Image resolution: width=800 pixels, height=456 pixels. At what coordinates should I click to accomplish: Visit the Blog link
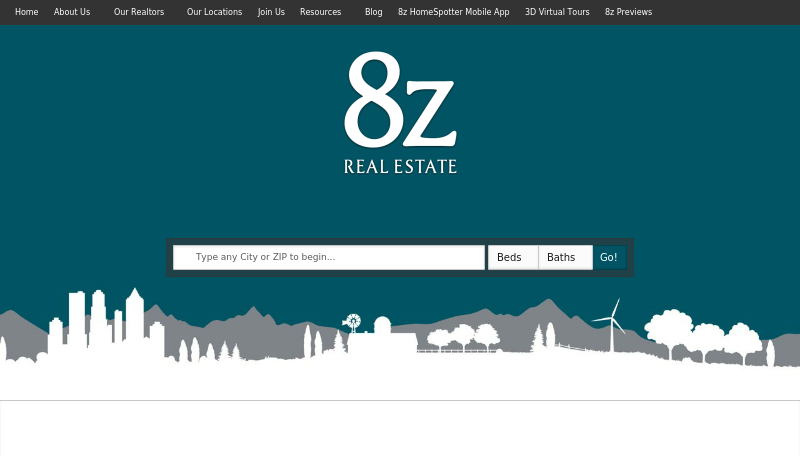click(373, 12)
